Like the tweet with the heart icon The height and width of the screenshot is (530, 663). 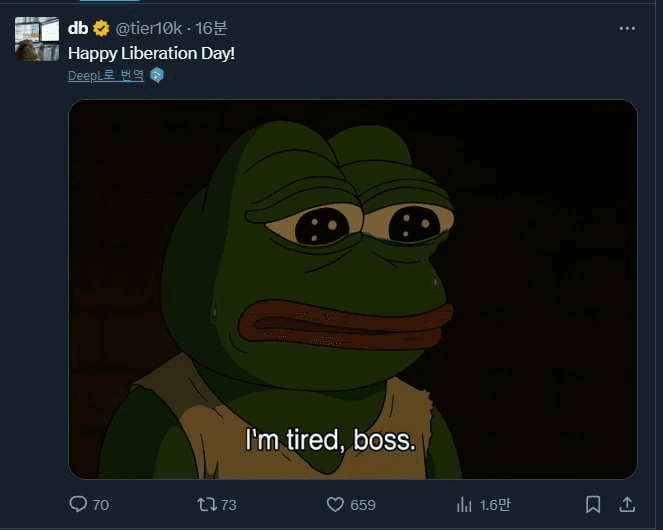[336, 504]
